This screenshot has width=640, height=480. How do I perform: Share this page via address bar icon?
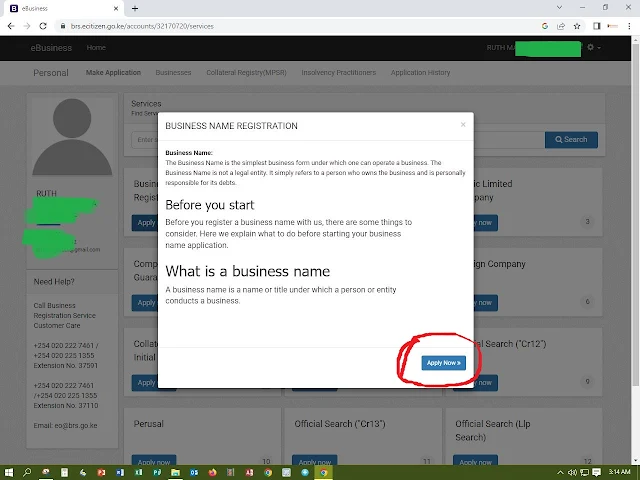tap(561, 26)
